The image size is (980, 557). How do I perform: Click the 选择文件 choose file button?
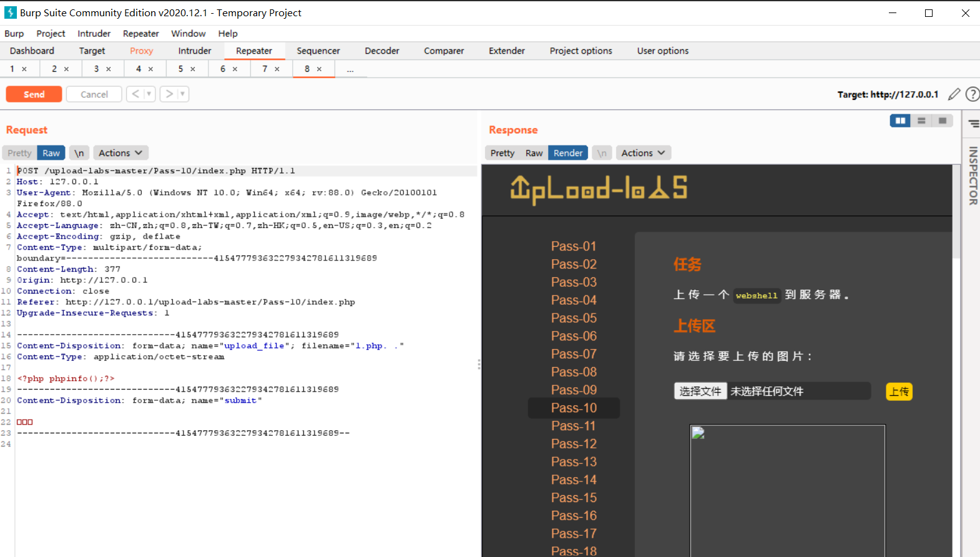[x=700, y=392]
